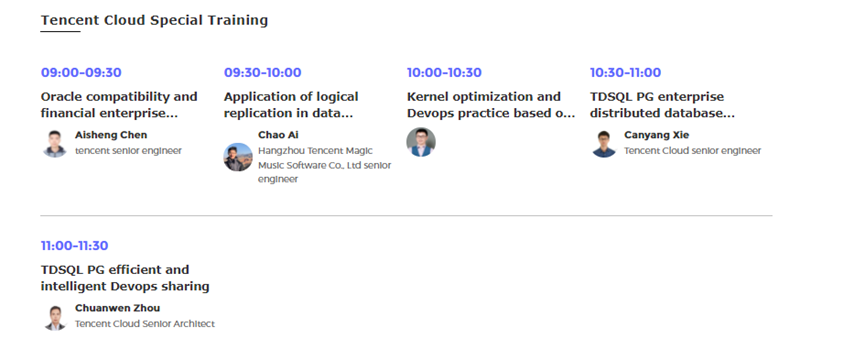Select the 09:00-09:30 time slot

(x=81, y=72)
